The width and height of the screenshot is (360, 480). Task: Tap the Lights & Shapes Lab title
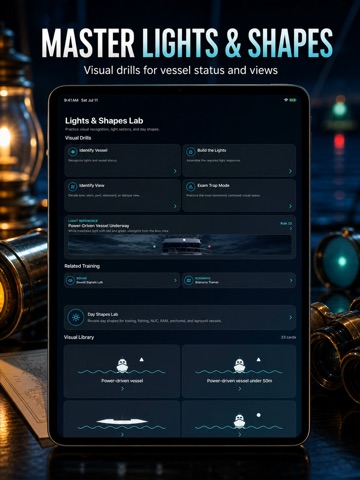click(x=104, y=121)
